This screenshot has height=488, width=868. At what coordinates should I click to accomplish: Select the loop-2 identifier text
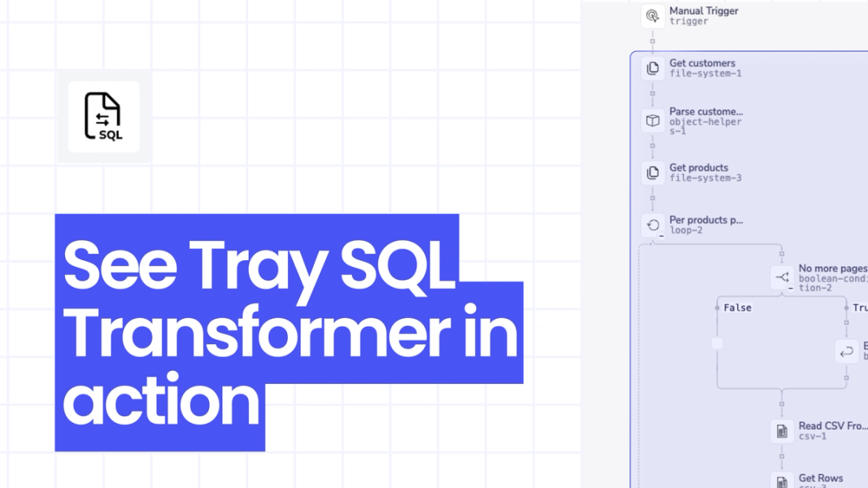tap(686, 230)
